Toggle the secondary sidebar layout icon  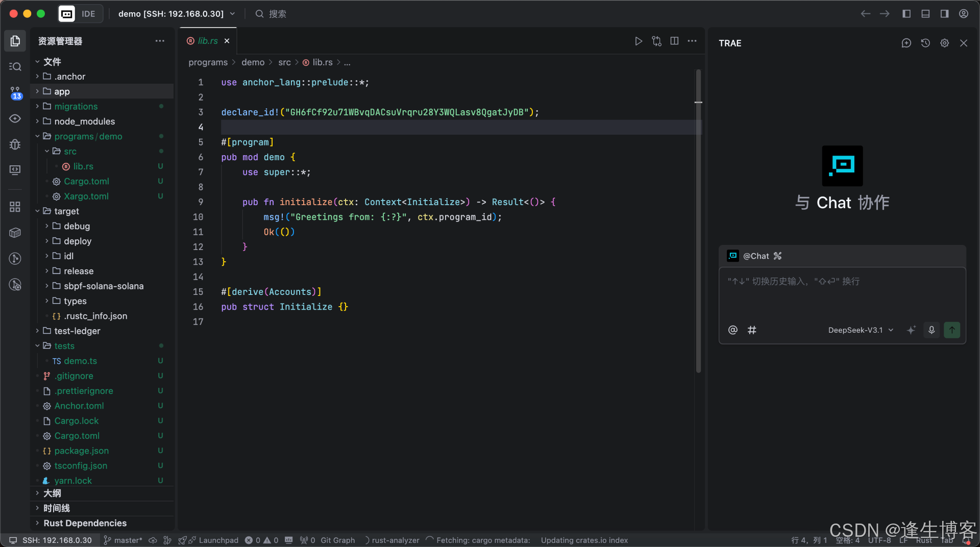click(944, 14)
